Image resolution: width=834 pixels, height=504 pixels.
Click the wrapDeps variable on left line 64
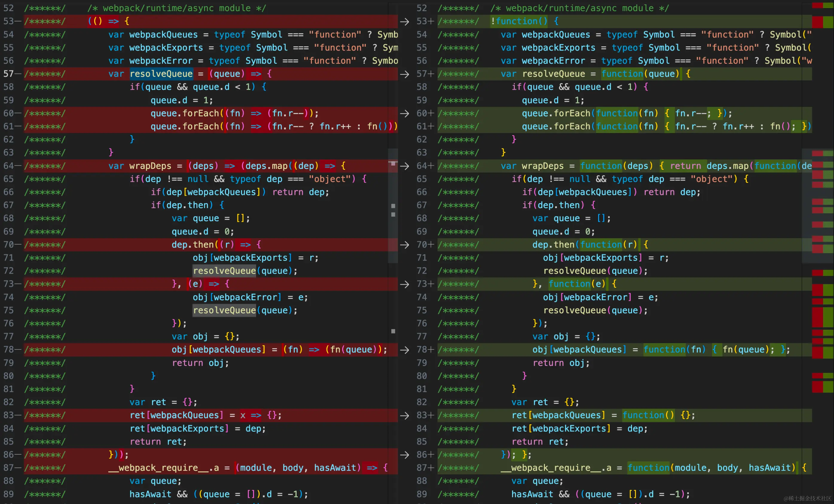(x=150, y=166)
